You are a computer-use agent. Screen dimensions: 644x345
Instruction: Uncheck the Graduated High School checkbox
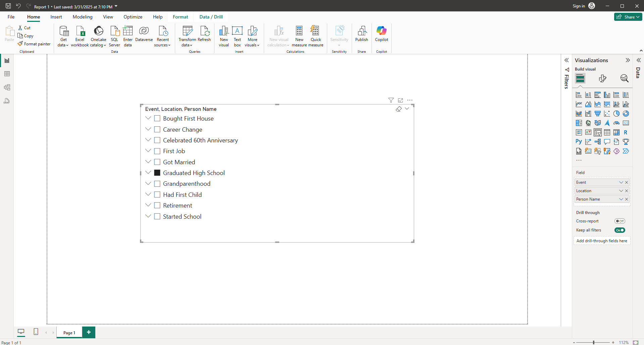[157, 173]
